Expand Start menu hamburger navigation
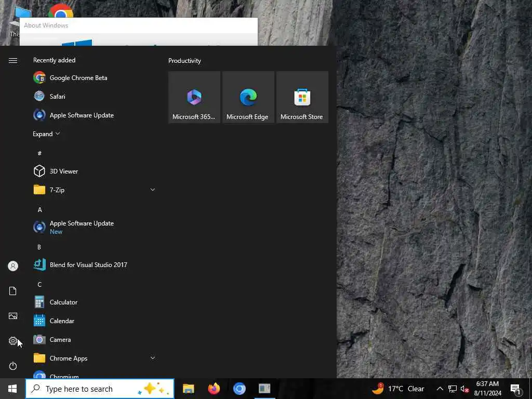 13,60
